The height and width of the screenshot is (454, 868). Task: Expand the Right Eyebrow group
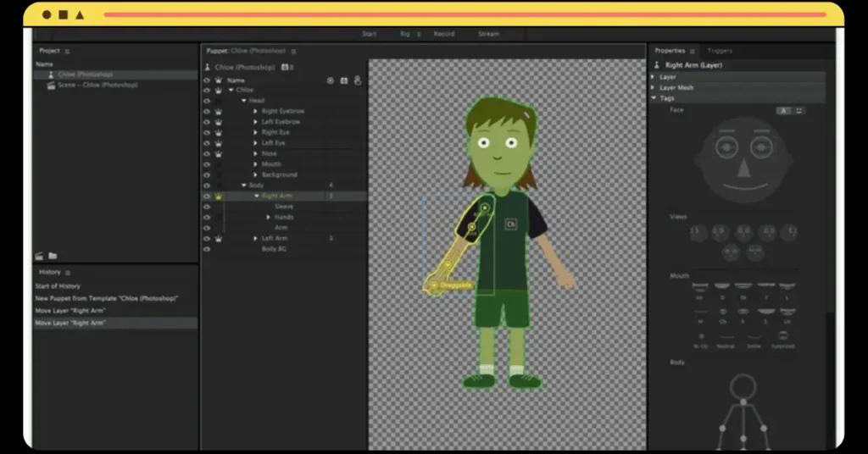coord(256,111)
